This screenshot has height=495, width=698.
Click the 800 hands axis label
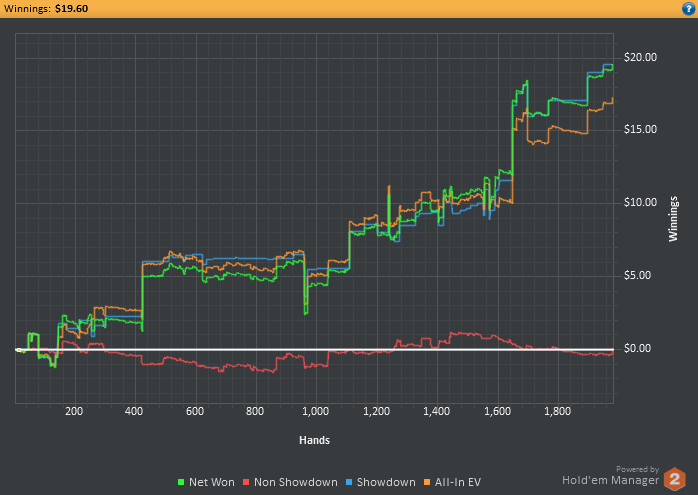coord(255,411)
